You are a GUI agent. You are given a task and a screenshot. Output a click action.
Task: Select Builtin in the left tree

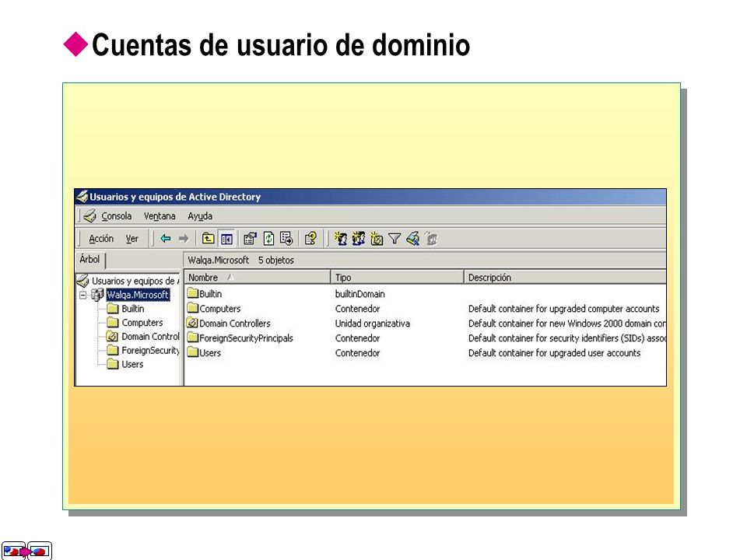point(132,309)
